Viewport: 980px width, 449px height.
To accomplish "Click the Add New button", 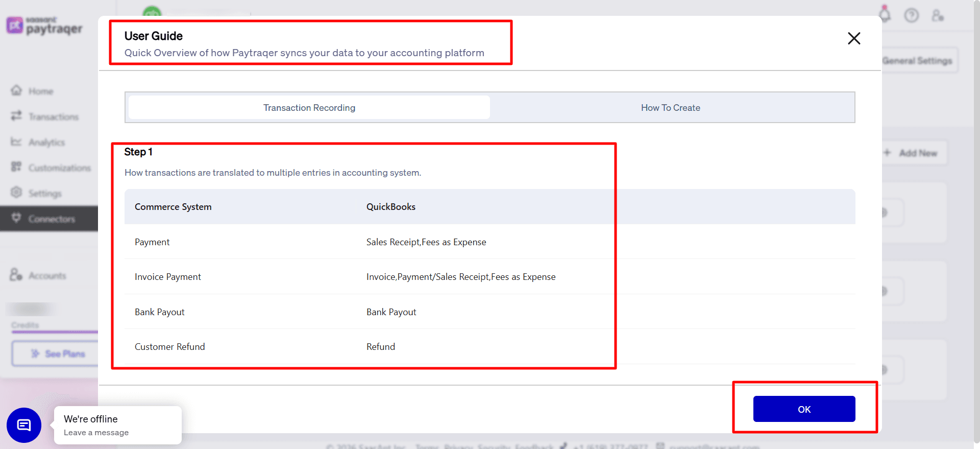I will click(x=914, y=153).
